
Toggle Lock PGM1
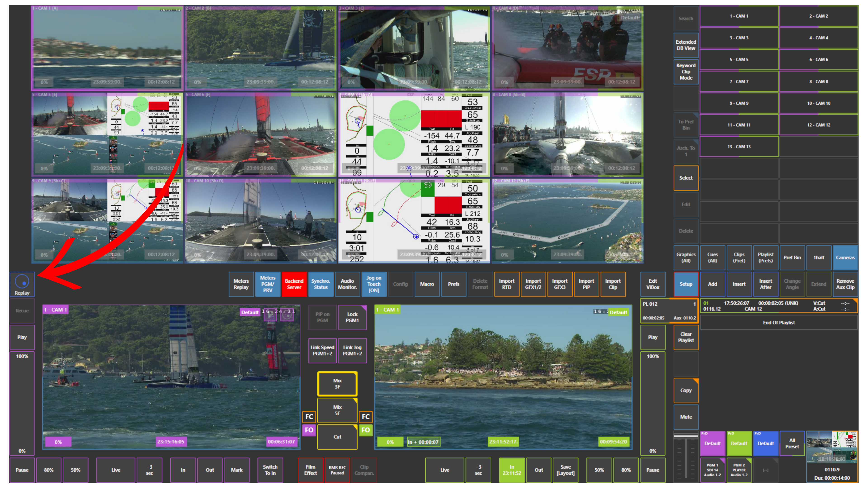[x=352, y=317]
